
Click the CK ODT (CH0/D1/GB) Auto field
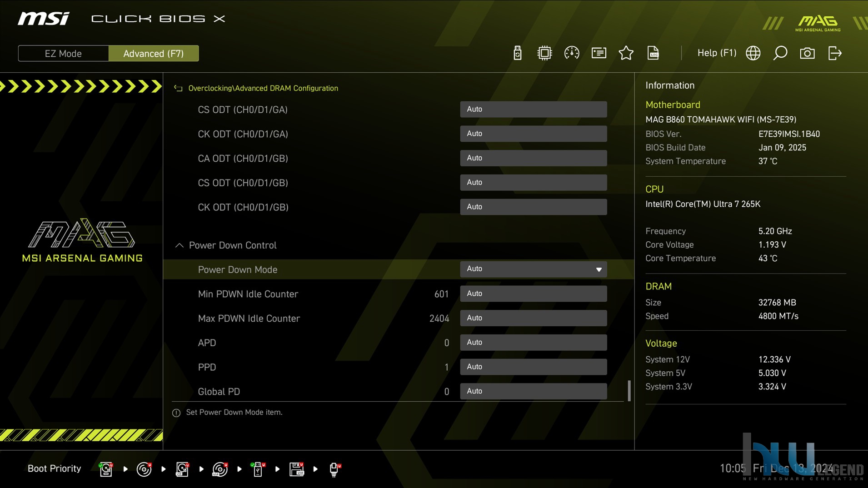pos(533,207)
